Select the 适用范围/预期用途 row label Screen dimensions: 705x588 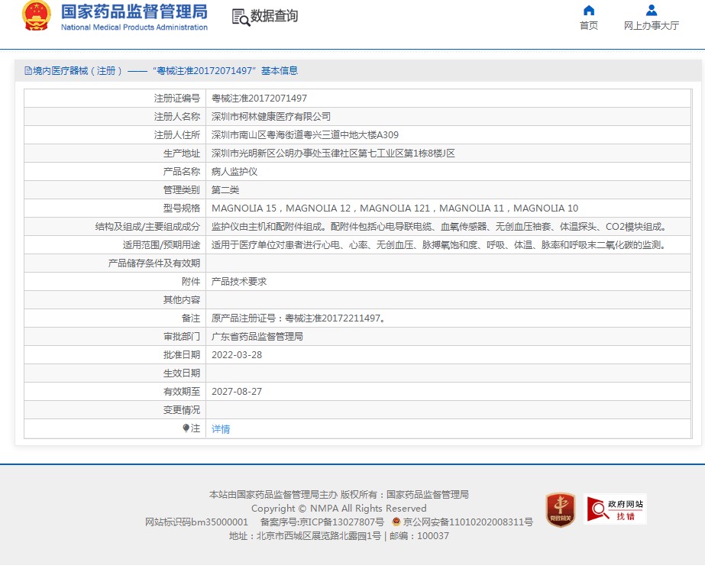coord(161,245)
